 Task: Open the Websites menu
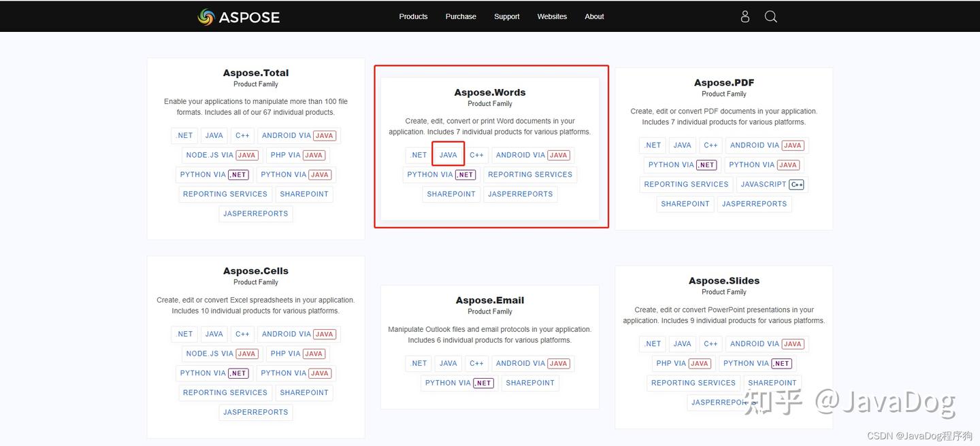[552, 16]
